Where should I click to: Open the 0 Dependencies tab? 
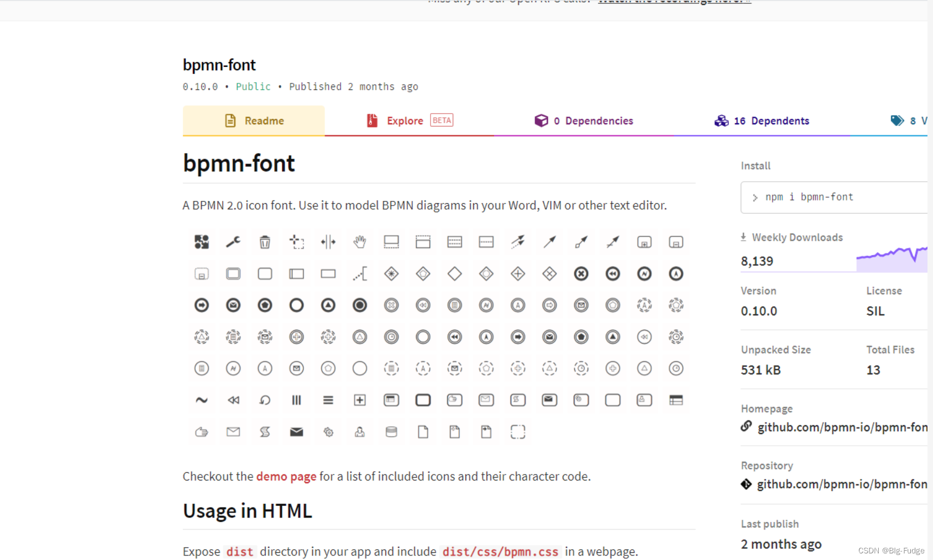584,120
